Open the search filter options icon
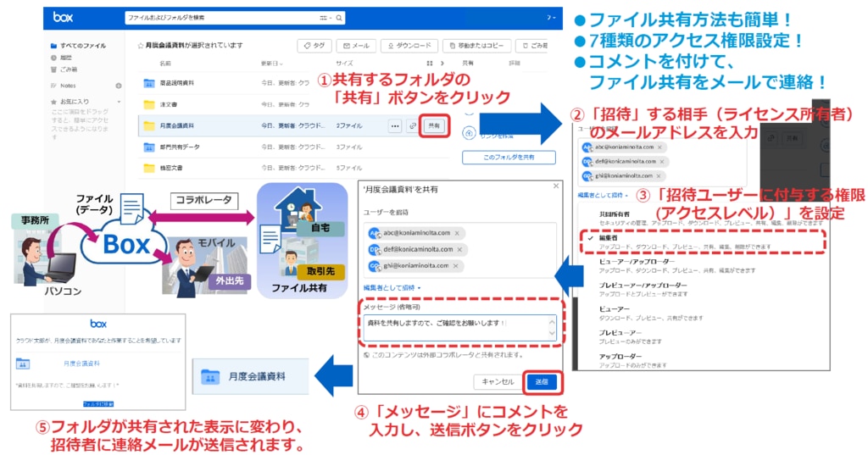Viewport: 868px width, 455px height. (323, 18)
